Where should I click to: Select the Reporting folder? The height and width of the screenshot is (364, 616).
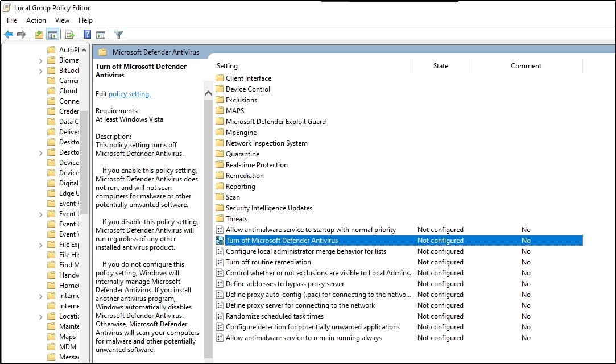235,186
